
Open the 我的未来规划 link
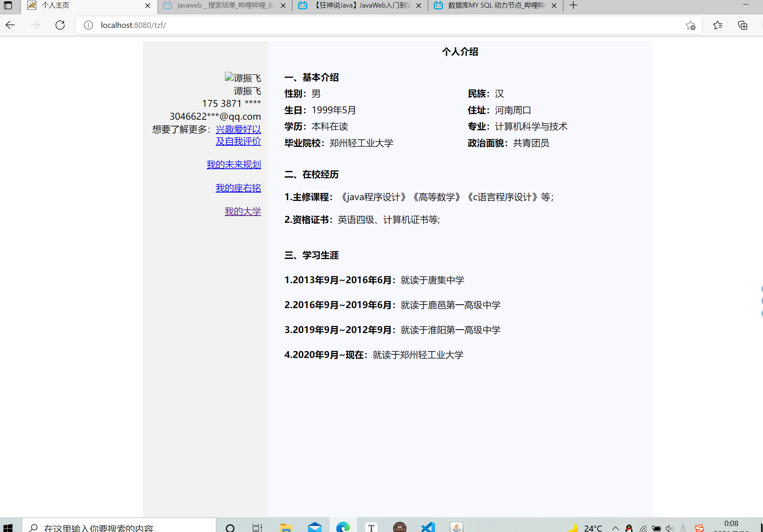tap(234, 165)
